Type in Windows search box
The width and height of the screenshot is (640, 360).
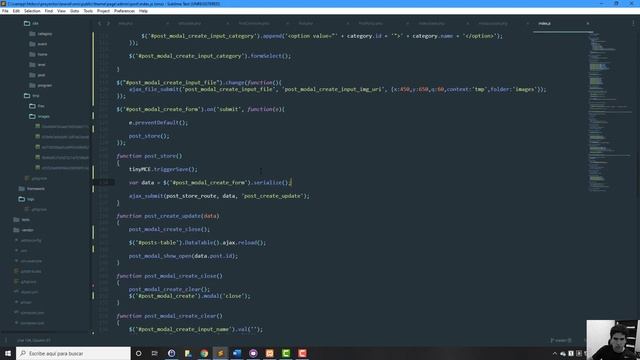pos(73,353)
